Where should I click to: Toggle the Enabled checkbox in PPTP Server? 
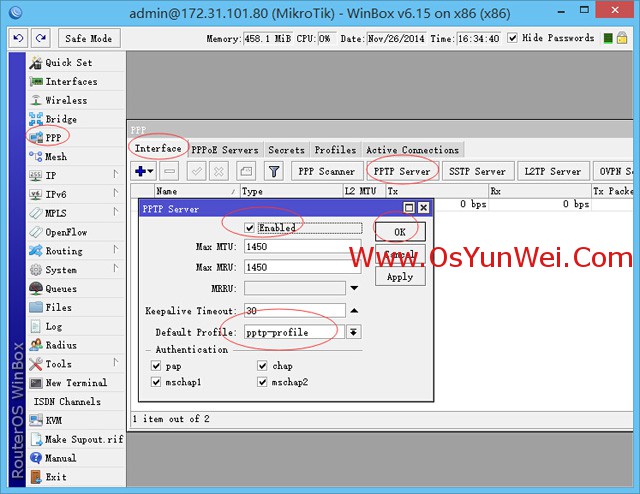click(x=249, y=228)
